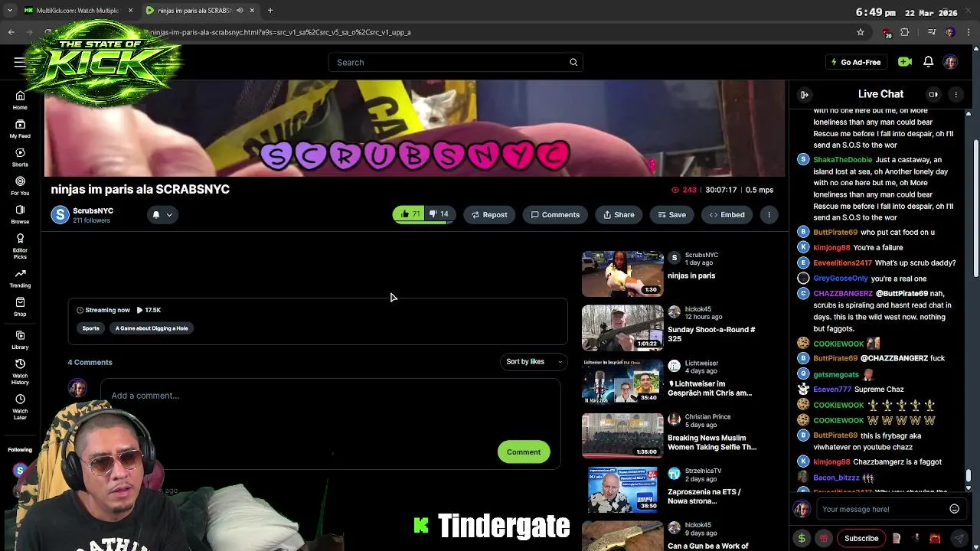
Task: Click the Go Ad-Free button
Action: click(x=856, y=62)
